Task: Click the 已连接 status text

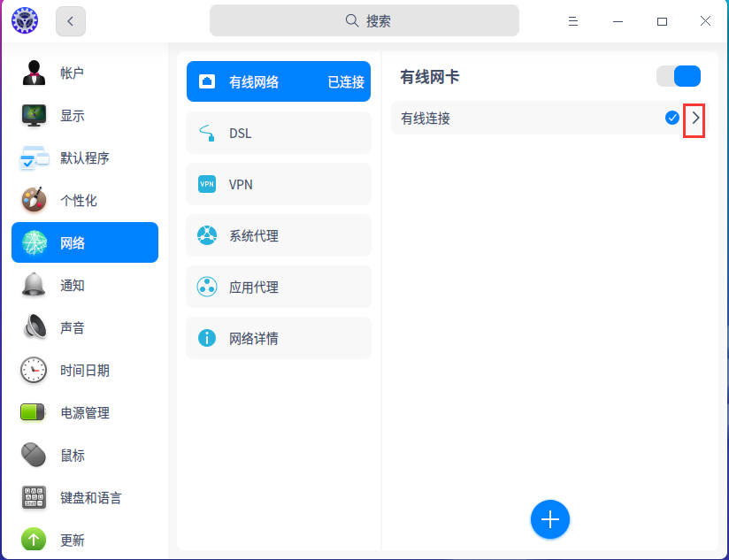Action: 346,81
